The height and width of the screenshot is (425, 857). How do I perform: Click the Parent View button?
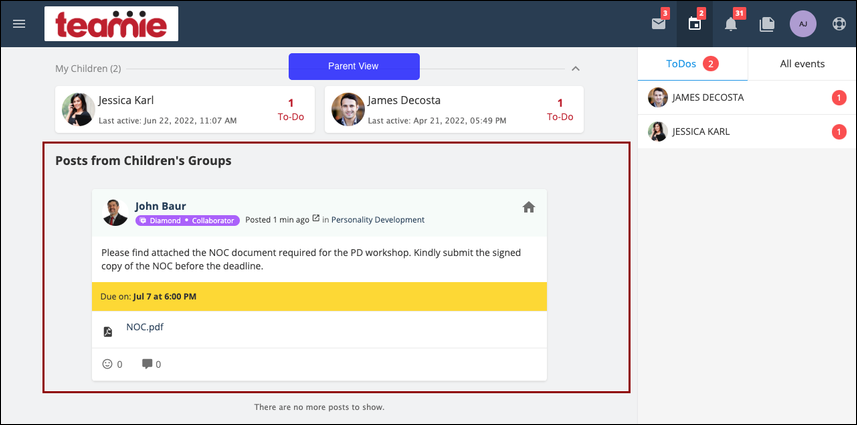click(354, 66)
